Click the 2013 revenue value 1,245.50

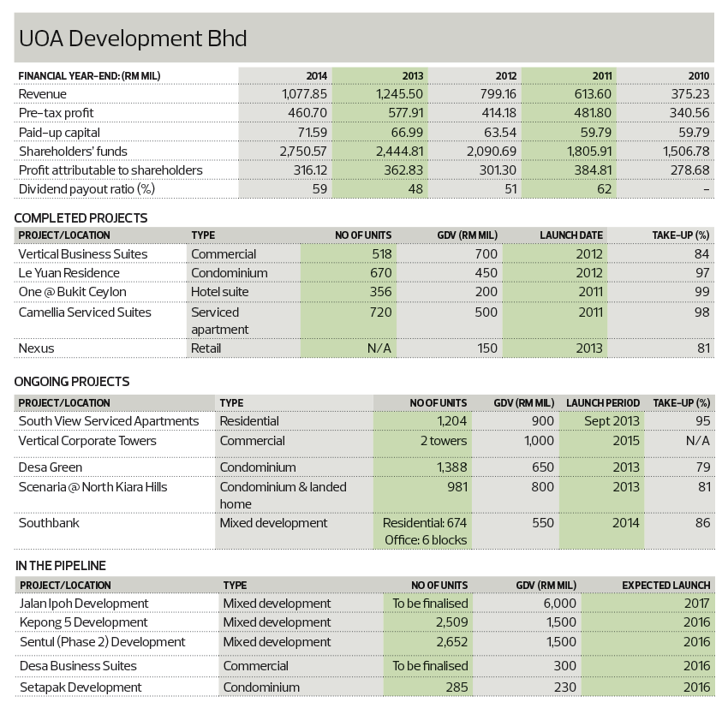(x=399, y=94)
